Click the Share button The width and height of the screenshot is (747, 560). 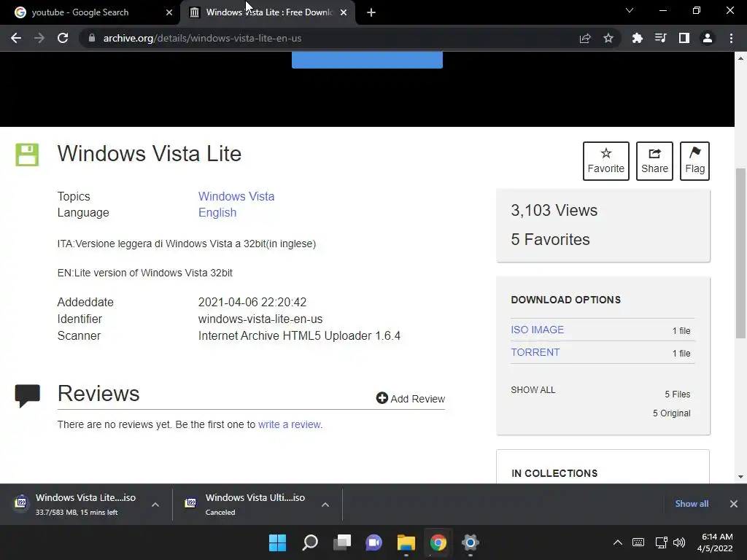click(x=654, y=161)
